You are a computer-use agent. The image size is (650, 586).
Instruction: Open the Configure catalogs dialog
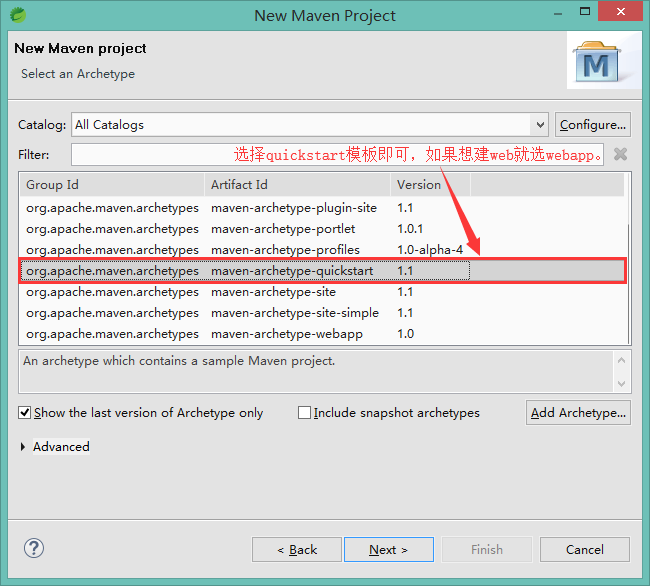[x=592, y=125]
